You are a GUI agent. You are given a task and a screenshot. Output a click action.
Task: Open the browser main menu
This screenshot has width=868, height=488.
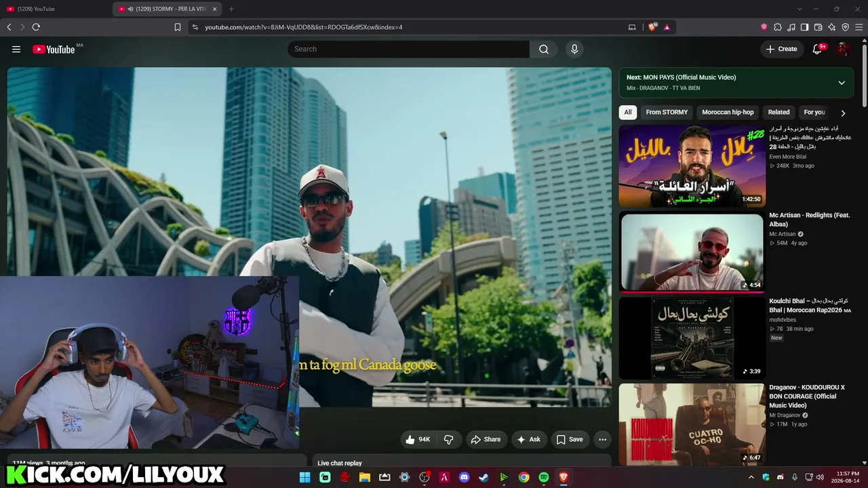pos(859,27)
